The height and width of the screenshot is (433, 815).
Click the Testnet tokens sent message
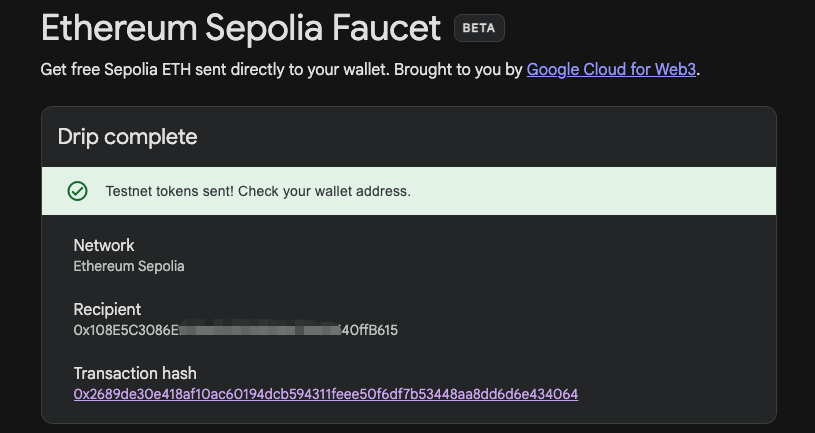pyautogui.click(x=258, y=191)
